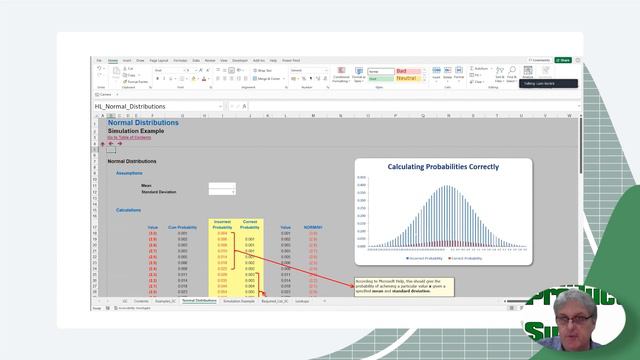Click the Comma Style icon
Image resolution: width=640 pixels, height=360 pixels.
click(x=311, y=78)
